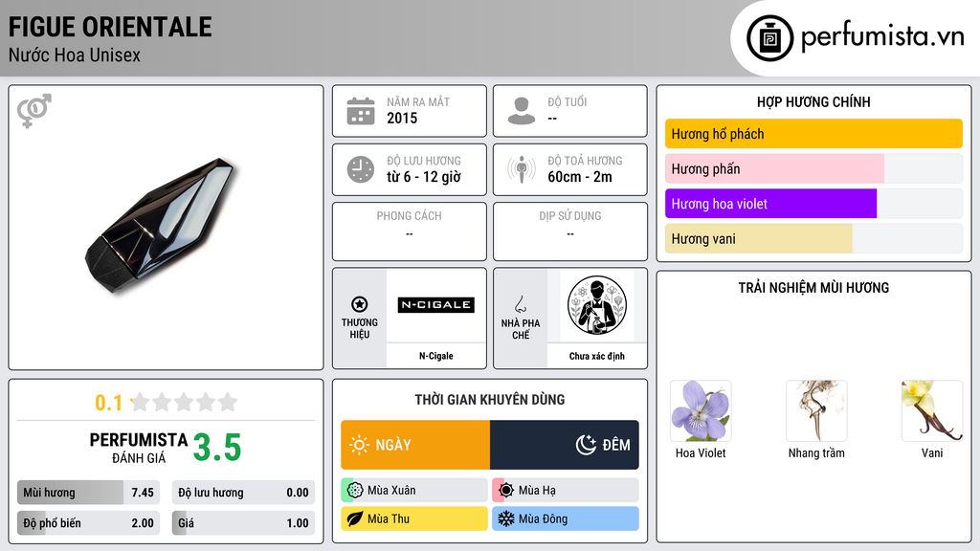Viewport: 980px width, 551px height.
Task: Click the N-CIGALE brand logo
Action: [x=436, y=305]
